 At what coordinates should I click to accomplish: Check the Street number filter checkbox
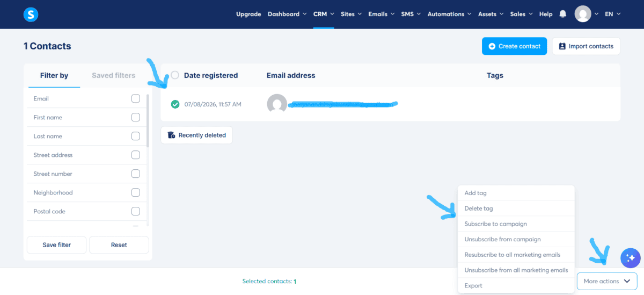[136, 174]
